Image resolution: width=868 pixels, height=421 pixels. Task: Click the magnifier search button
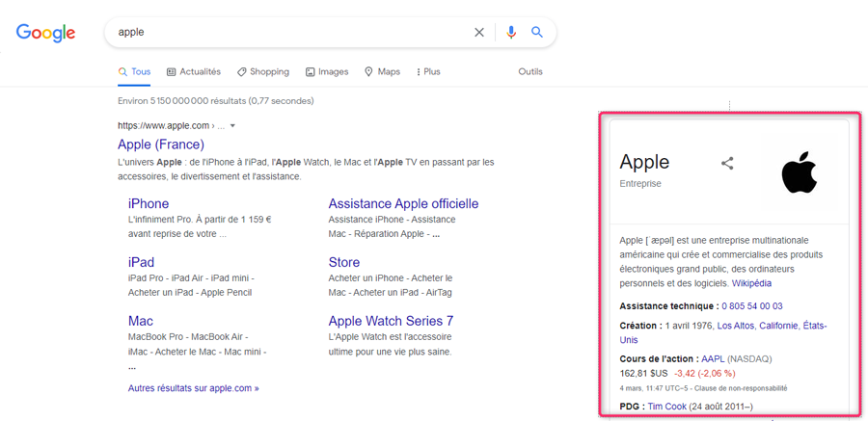pyautogui.click(x=537, y=32)
